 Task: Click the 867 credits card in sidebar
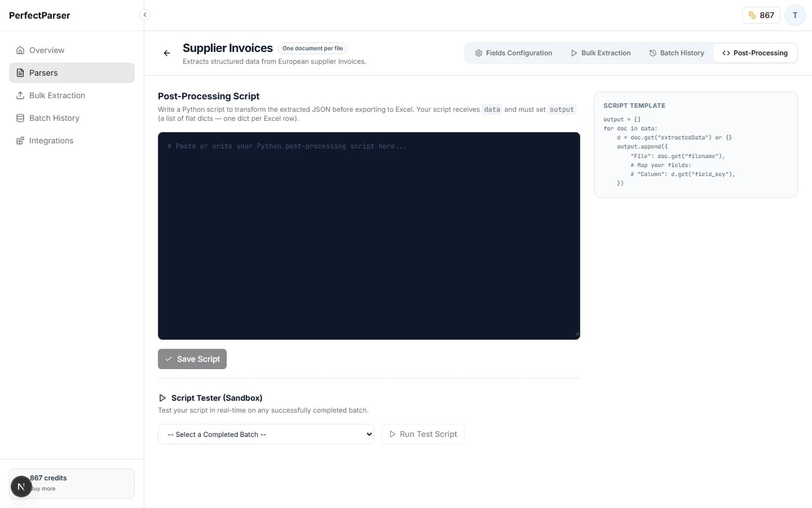(72, 484)
